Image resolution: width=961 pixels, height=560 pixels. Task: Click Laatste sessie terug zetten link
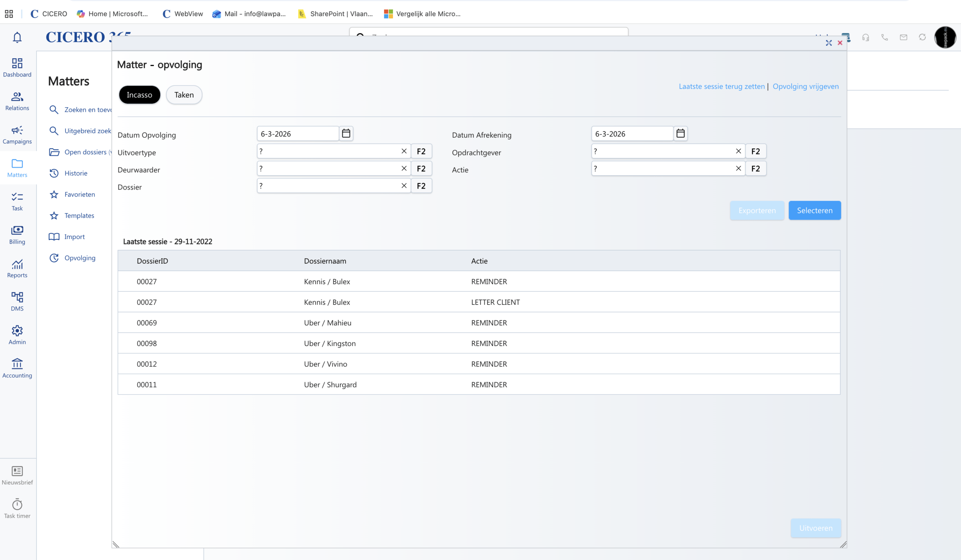point(722,86)
